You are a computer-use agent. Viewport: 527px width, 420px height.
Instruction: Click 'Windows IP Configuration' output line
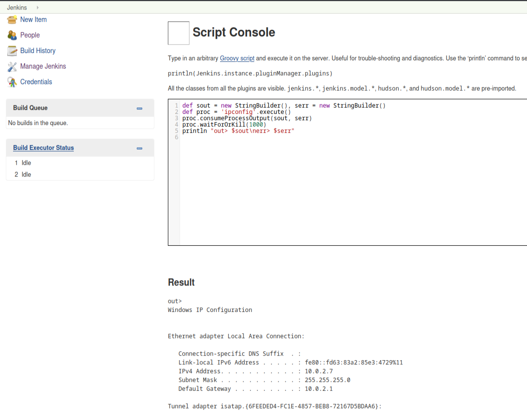210,310
